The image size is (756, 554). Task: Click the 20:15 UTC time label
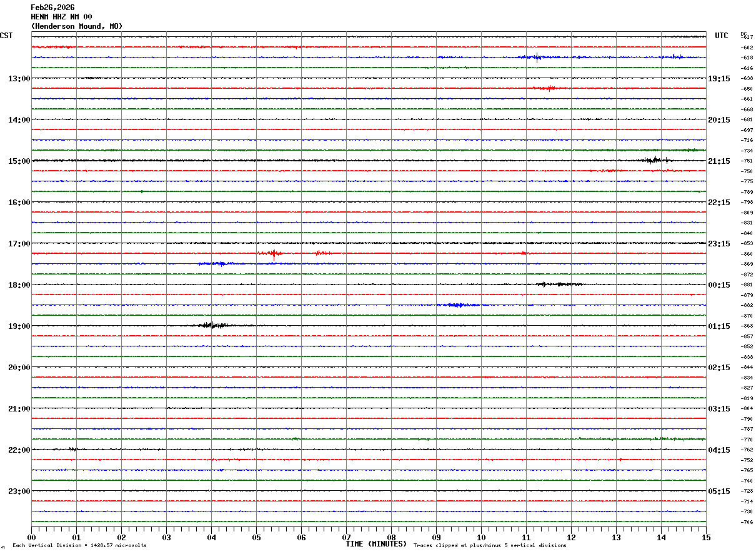(719, 120)
